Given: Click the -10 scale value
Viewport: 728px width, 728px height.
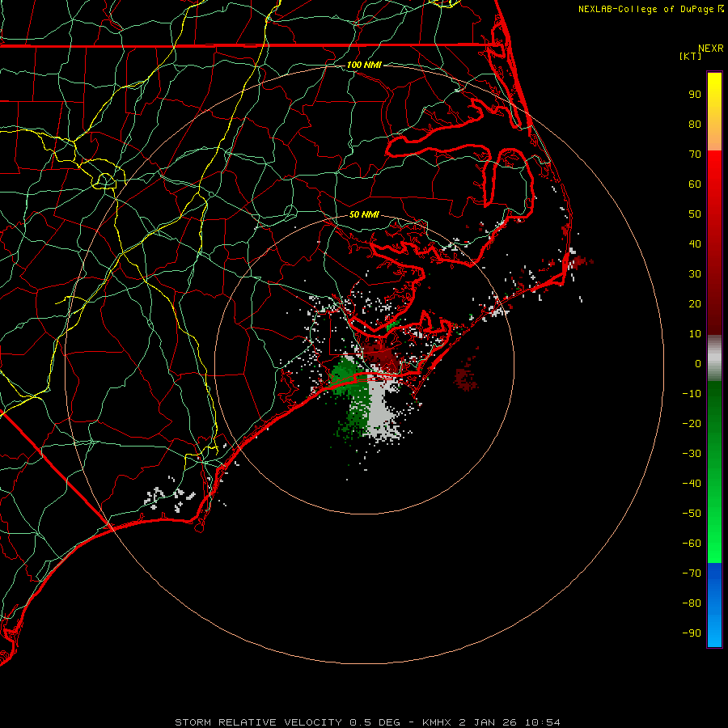Looking at the screenshot, I should (692, 394).
